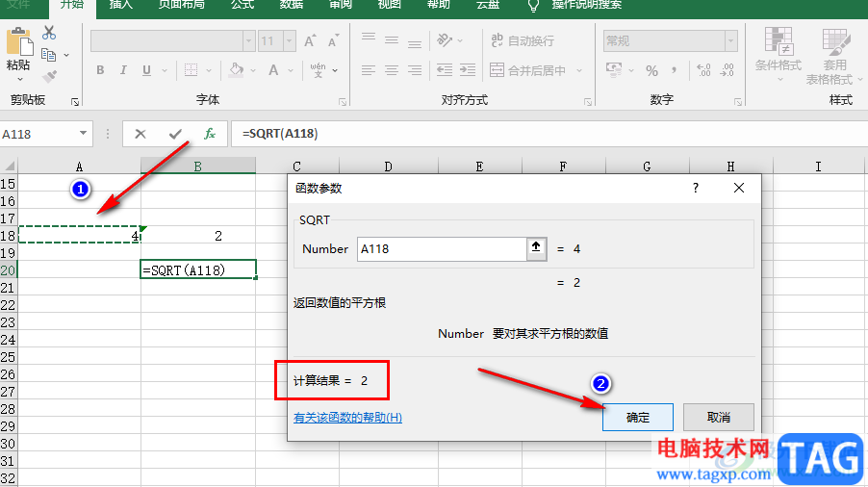Click the 取消 Cancel button
The image size is (868, 487).
pos(719,418)
